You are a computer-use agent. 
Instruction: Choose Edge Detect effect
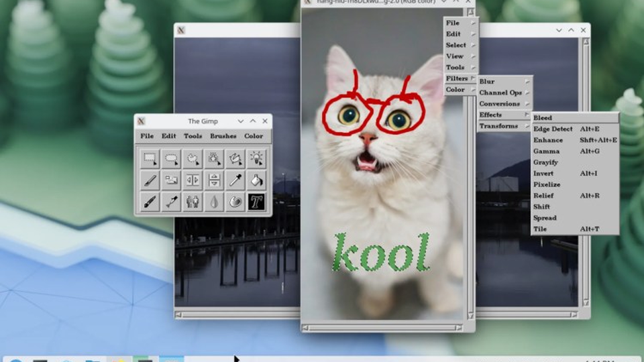[575, 129]
